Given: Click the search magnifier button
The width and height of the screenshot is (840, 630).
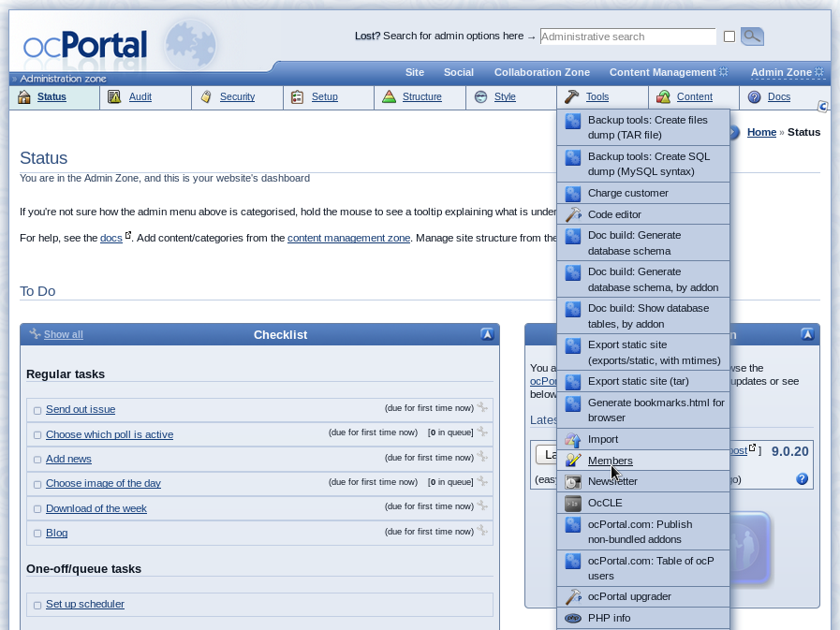Looking at the screenshot, I should pyautogui.click(x=752, y=37).
